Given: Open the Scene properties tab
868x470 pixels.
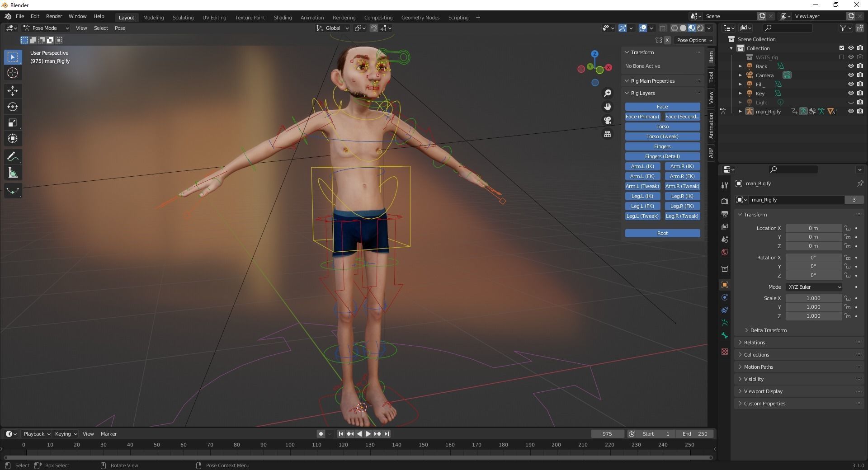Looking at the screenshot, I should coord(725,239).
